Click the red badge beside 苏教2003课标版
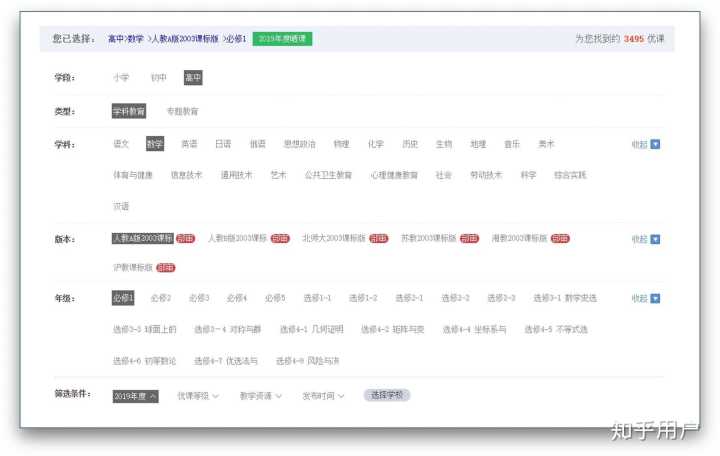Viewport: 720px width, 456px height. [469, 239]
